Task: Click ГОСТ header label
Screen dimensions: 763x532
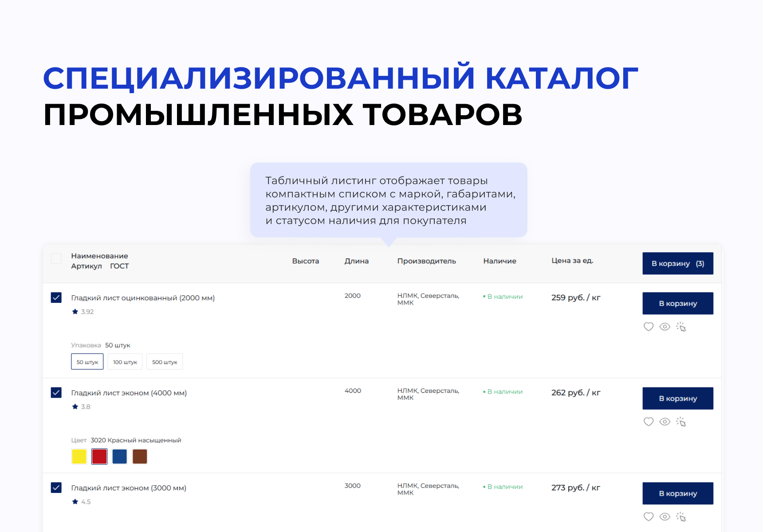Action: tap(119, 266)
